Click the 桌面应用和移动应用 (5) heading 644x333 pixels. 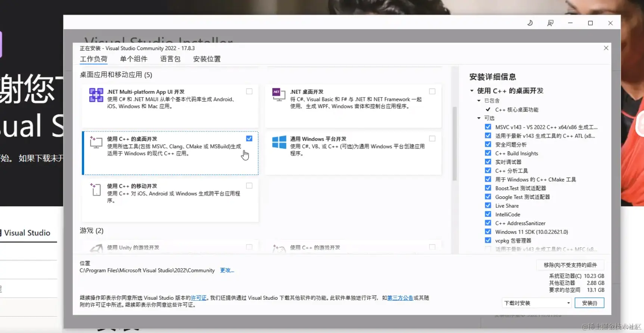(x=116, y=75)
